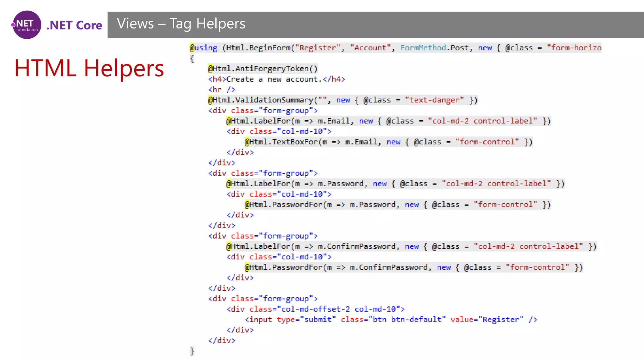Click the TextBoxFor m.Email code line
The image size is (644, 362).
(x=388, y=142)
